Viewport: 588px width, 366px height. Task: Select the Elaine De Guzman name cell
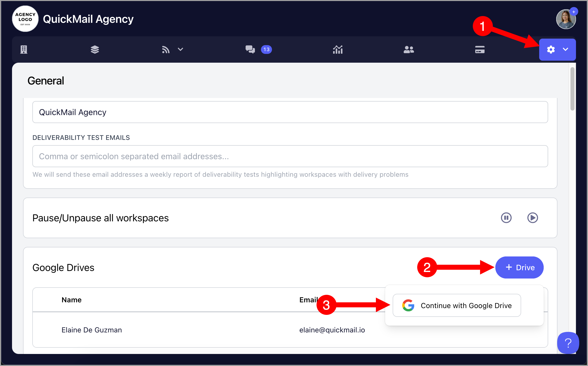92,330
